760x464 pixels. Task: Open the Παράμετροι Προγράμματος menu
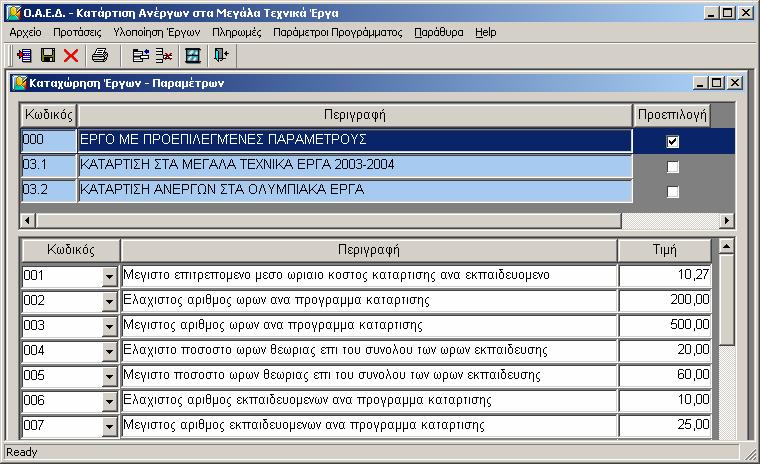(337, 32)
